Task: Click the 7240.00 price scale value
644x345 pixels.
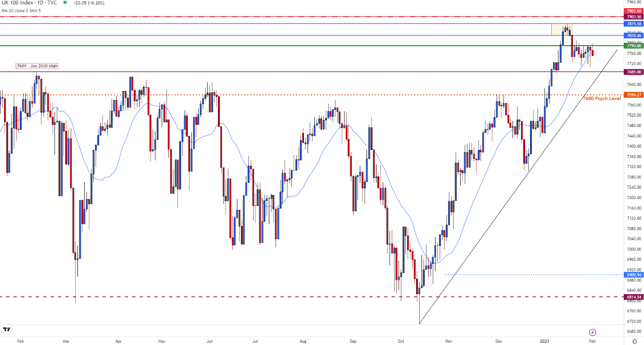Action: [x=633, y=187]
